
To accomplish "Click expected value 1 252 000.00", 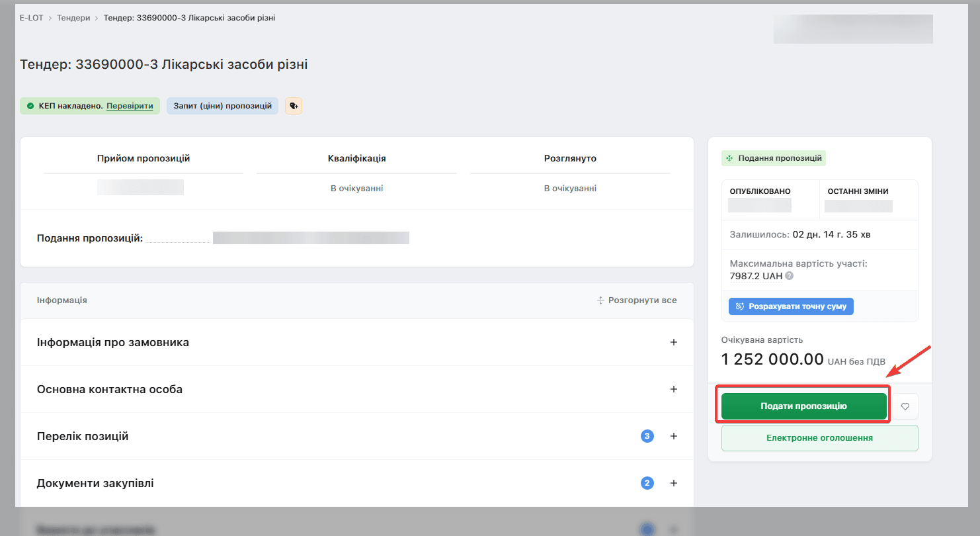I will pyautogui.click(x=772, y=359).
